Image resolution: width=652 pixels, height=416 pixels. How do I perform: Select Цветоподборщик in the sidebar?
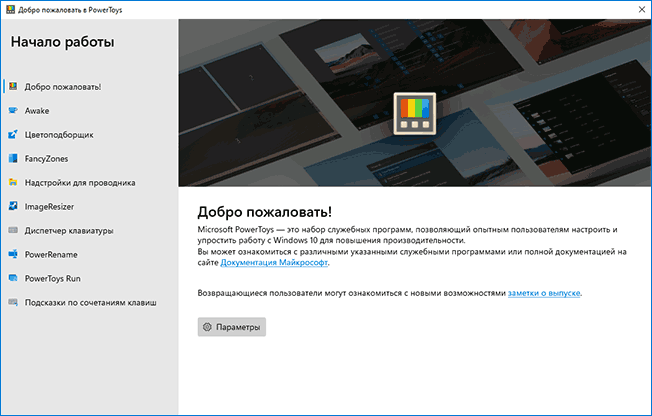[89, 134]
